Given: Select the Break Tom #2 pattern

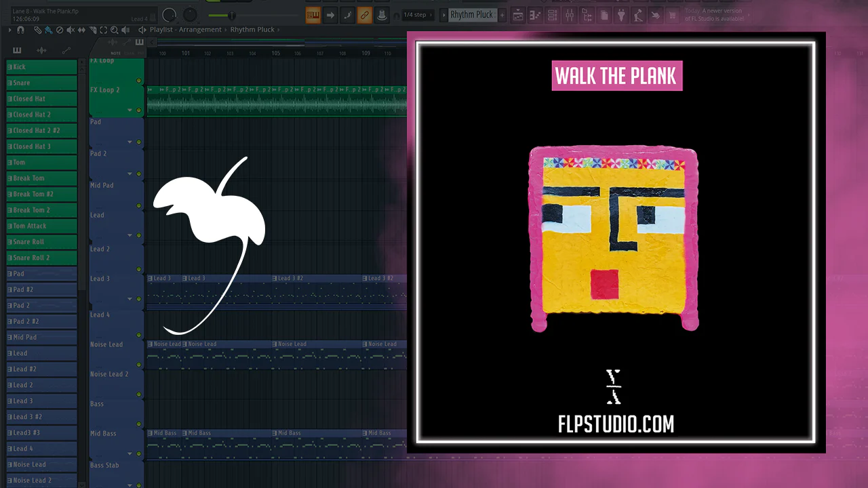Looking at the screenshot, I should 41,194.
